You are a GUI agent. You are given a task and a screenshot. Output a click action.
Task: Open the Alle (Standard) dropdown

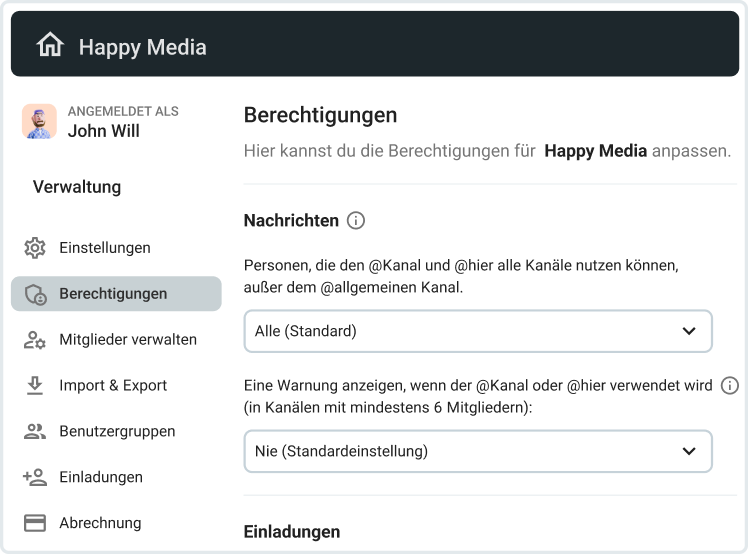coord(478,331)
